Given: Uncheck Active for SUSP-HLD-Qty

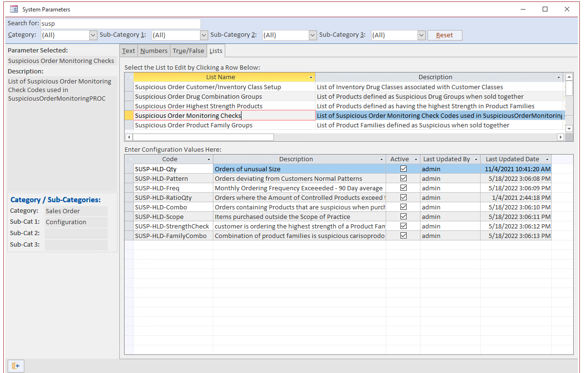Looking at the screenshot, I should 403,169.
